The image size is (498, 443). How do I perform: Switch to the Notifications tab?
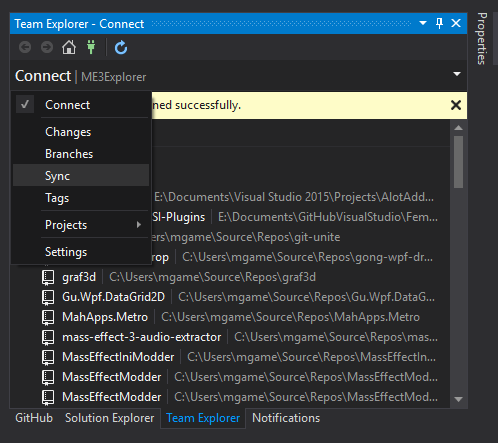click(x=286, y=418)
